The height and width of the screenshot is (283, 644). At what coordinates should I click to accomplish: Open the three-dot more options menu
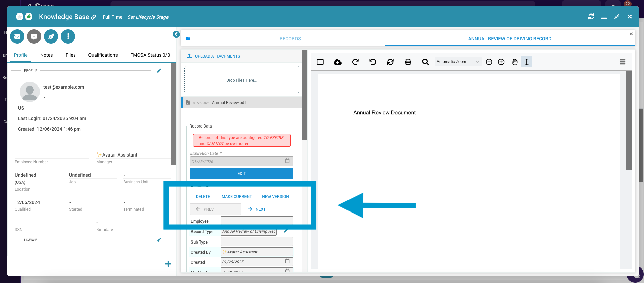tap(68, 36)
